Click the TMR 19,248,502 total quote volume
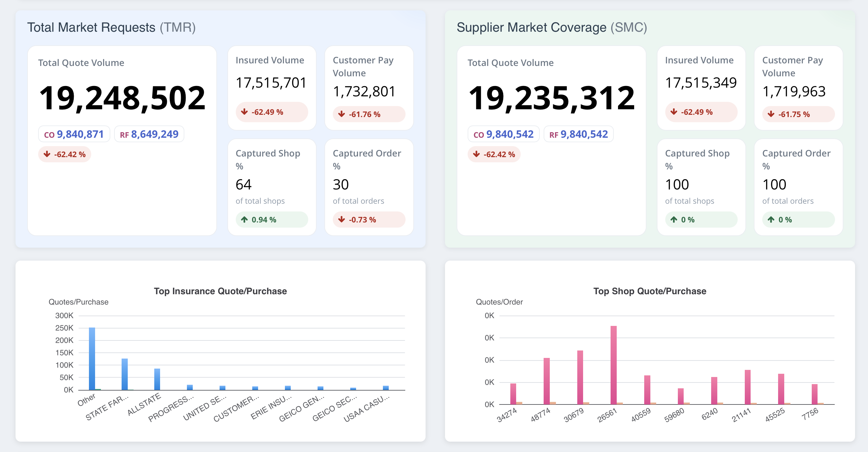This screenshot has width=868, height=452. 122,98
